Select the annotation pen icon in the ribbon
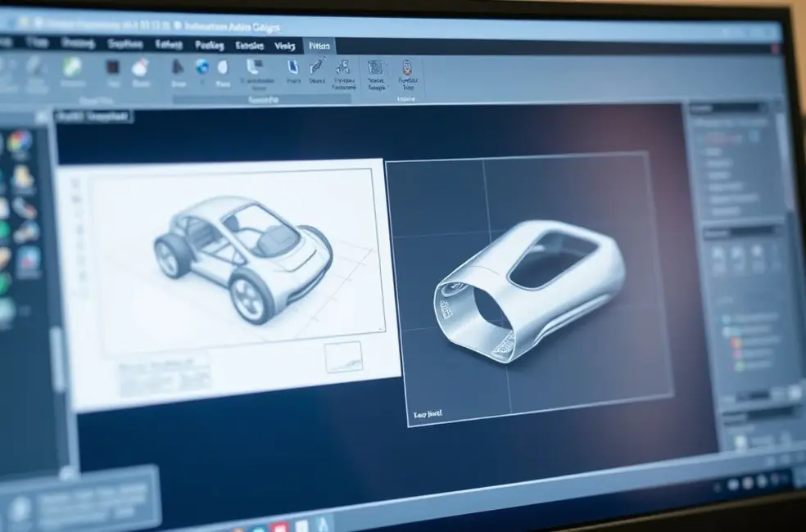This screenshot has width=806, height=532. tap(316, 65)
